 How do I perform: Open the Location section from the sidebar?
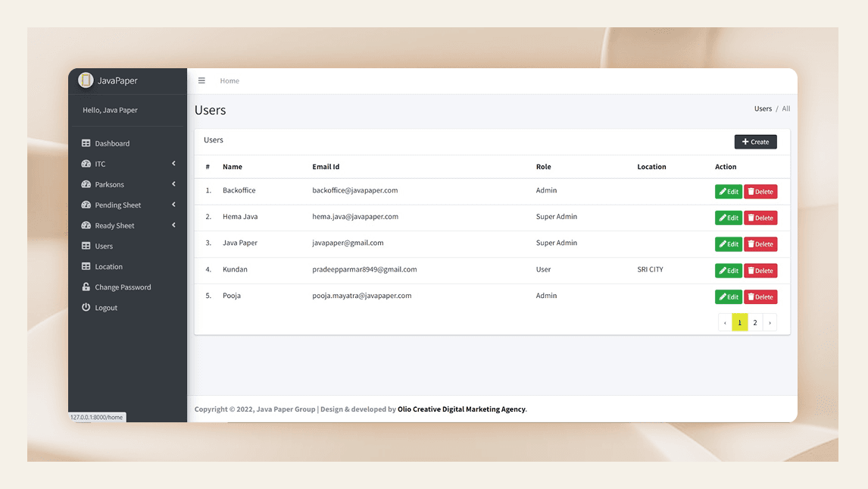tap(85, 266)
